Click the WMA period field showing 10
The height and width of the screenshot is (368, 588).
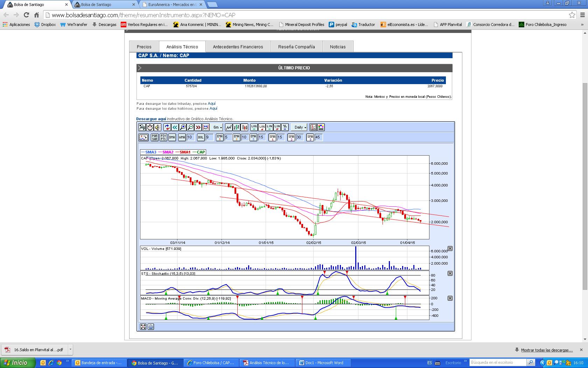[190, 137]
